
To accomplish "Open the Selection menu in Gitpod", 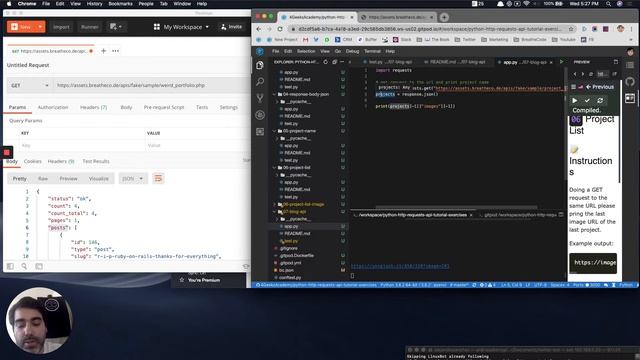I will 306,51.
